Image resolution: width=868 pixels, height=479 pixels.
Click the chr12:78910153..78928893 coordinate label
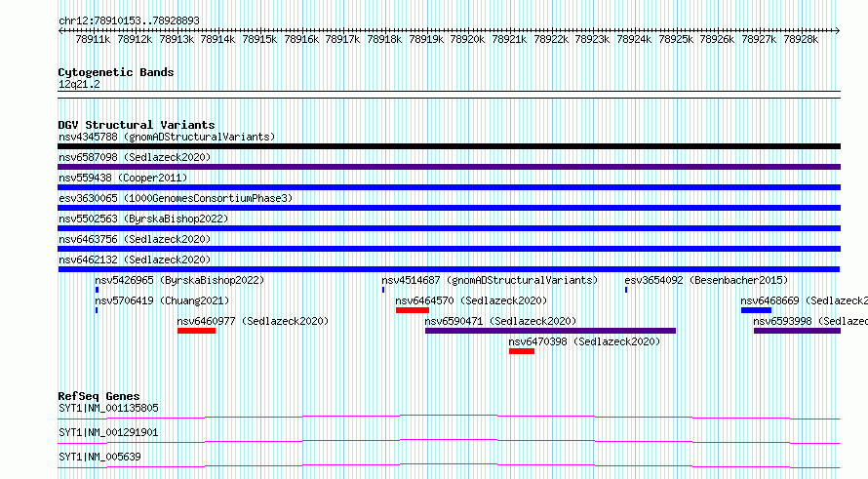pos(129,21)
